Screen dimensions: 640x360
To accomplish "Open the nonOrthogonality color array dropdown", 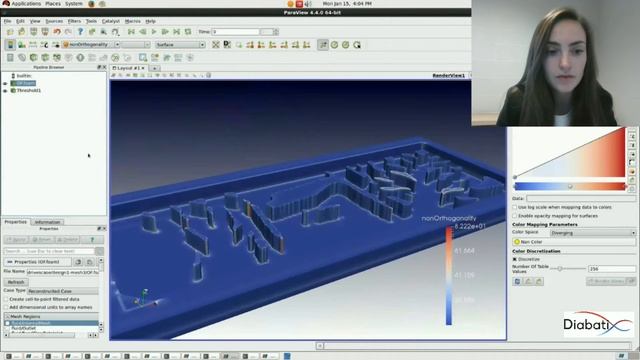I will (91, 45).
